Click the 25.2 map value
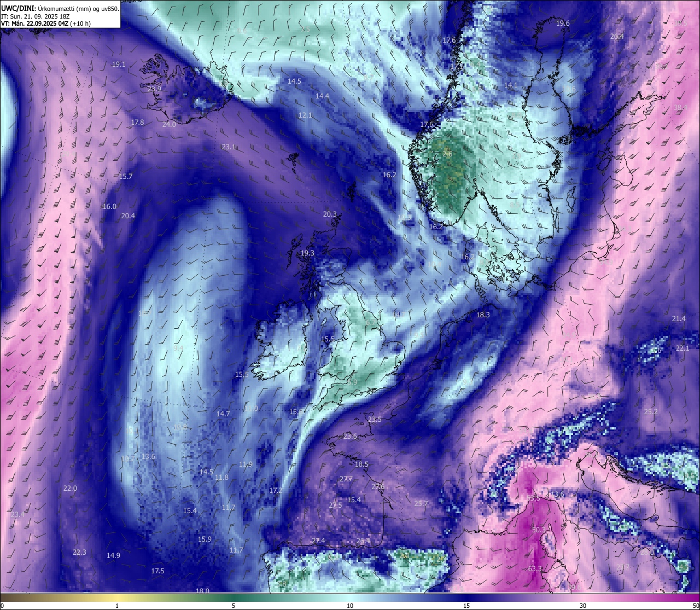This screenshot has height=610, width=700. pos(651,411)
